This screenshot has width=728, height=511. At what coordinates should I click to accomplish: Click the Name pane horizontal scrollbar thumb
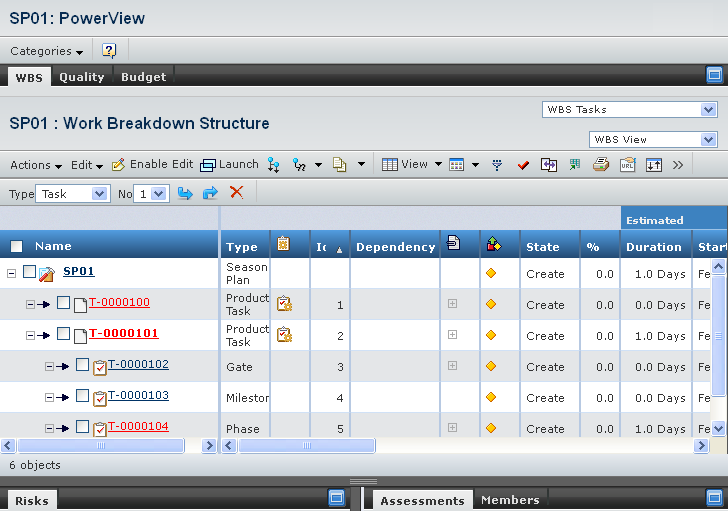coord(101,446)
